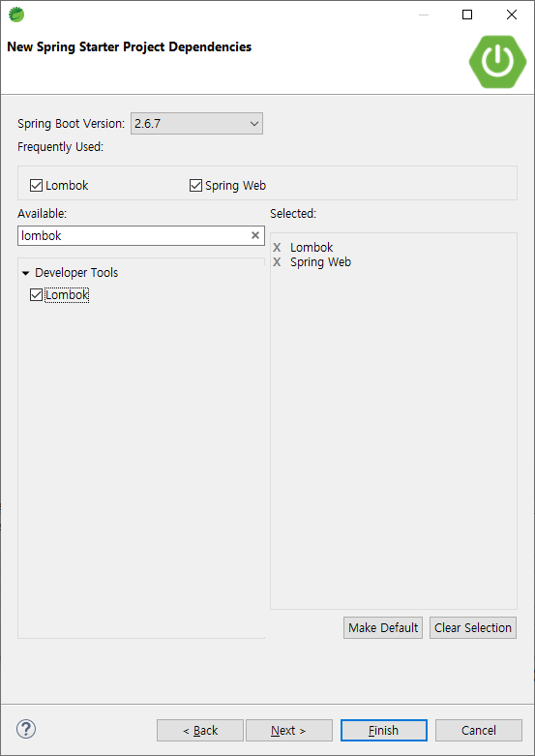The image size is (535, 756).
Task: Uncheck Spring Web in Frequently Used
Action: pos(195,185)
